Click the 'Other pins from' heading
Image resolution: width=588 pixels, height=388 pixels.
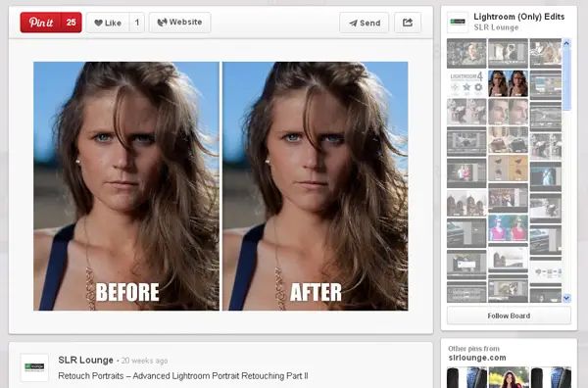(x=473, y=348)
